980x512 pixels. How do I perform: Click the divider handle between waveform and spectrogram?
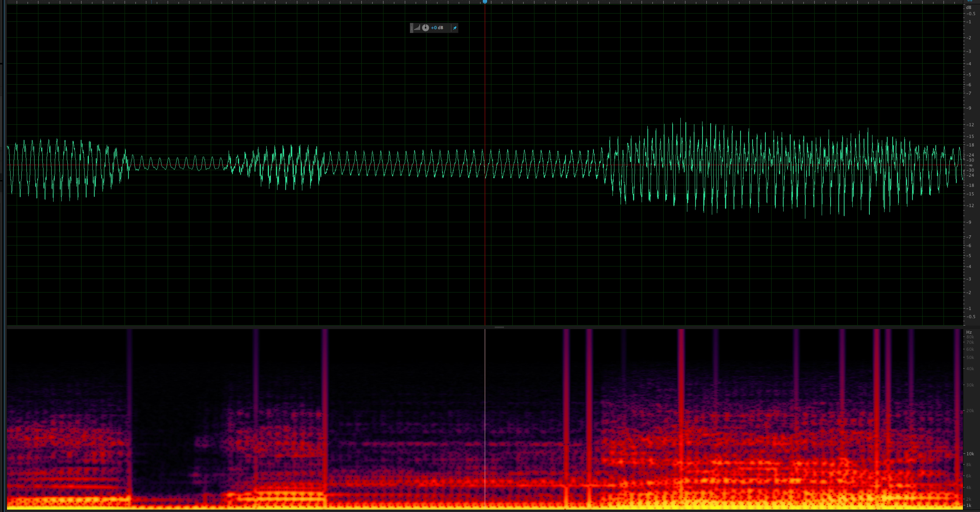(499, 327)
